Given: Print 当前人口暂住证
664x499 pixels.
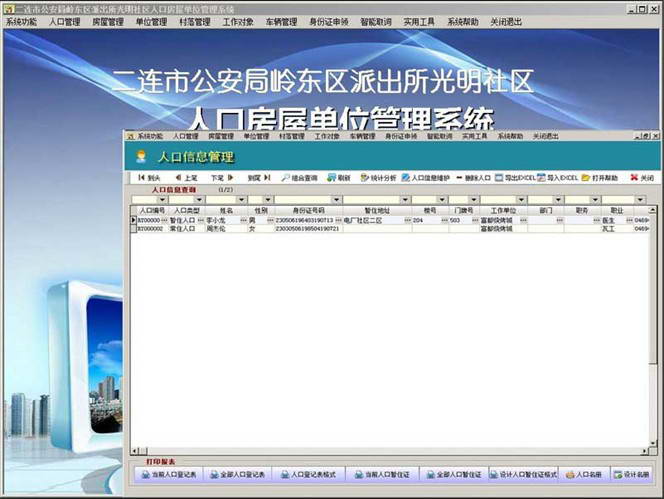Looking at the screenshot, I should point(382,474).
